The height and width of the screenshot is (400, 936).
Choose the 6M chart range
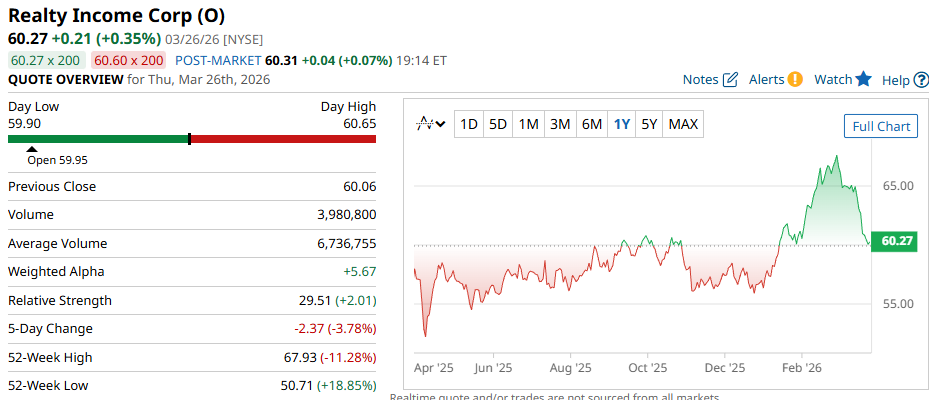(592, 124)
